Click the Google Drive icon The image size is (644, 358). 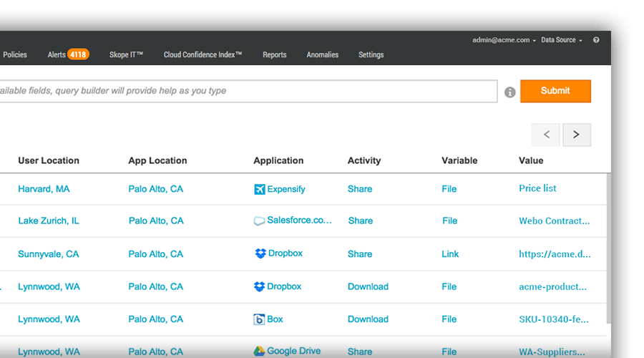click(260, 352)
